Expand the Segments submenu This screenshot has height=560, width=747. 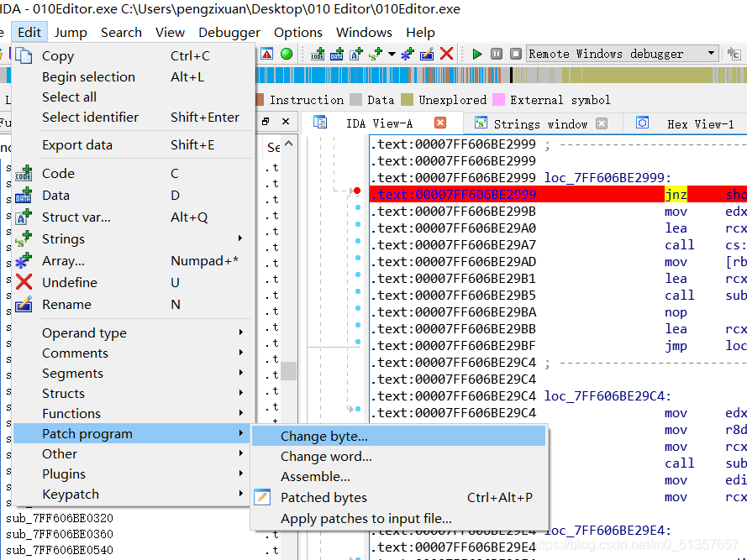tap(132, 374)
